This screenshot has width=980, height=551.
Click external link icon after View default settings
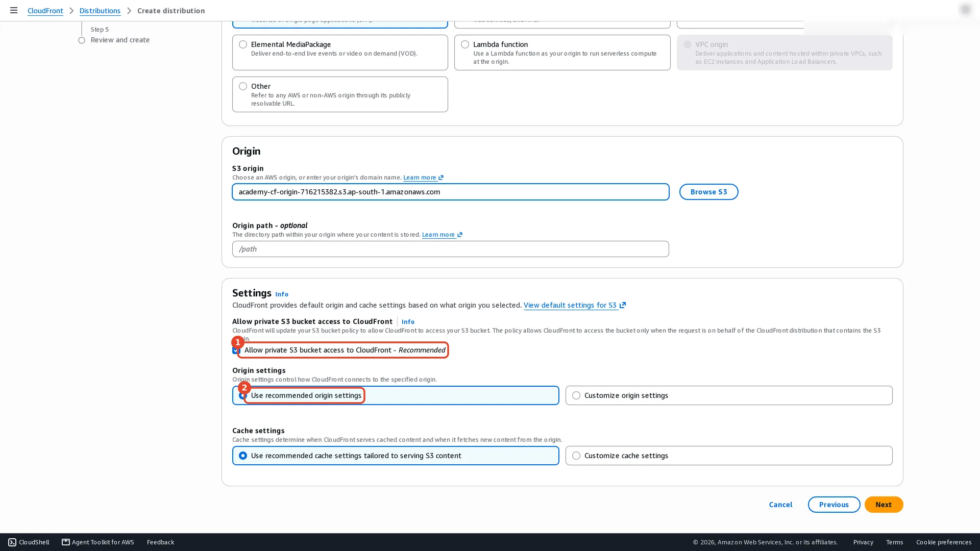pyautogui.click(x=623, y=305)
